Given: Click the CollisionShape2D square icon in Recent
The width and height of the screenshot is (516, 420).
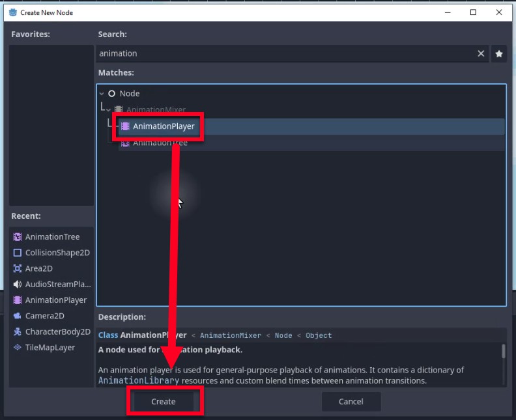Looking at the screenshot, I should click(x=18, y=253).
